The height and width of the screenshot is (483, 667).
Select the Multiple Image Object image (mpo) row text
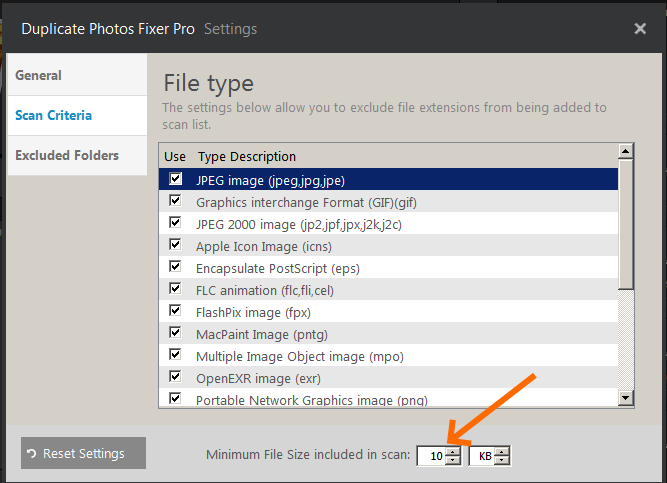tap(300, 357)
